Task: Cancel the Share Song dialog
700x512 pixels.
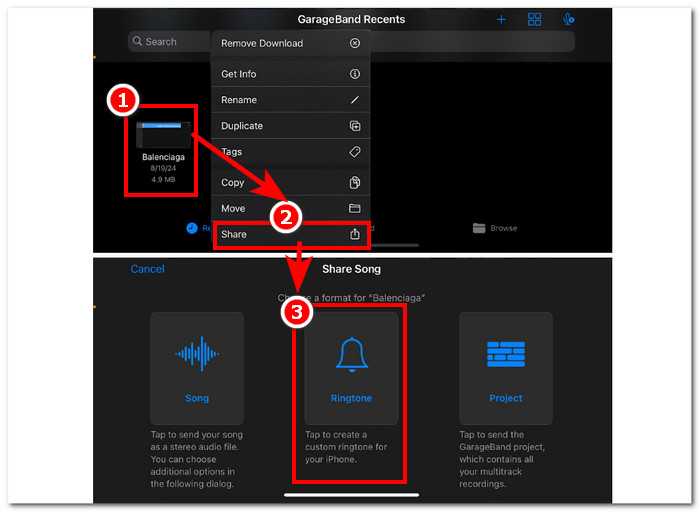Action: pyautogui.click(x=147, y=269)
